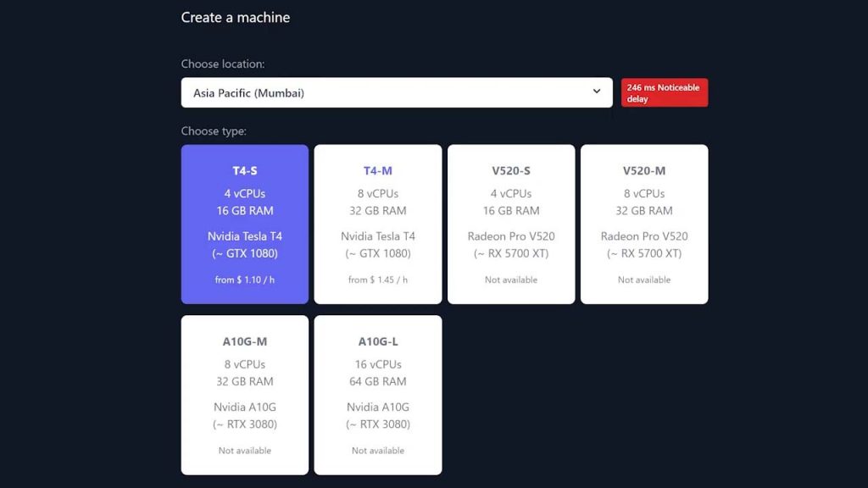Screen dimensions: 868x488
Task: Click '(~ GTX 1080)' text in the T4-S card
Action: pyautogui.click(x=245, y=253)
